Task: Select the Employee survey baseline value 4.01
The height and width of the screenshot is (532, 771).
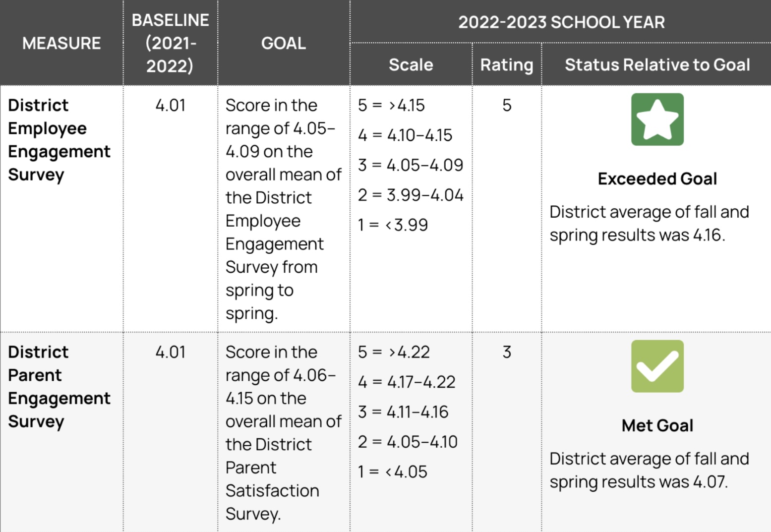Action: [x=170, y=105]
